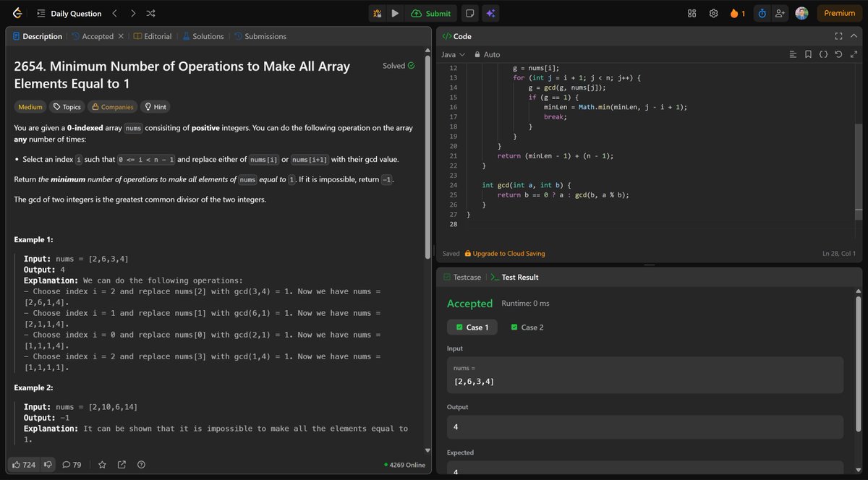The width and height of the screenshot is (868, 480).
Task: Click the AI assistant sparkles icon
Action: click(491, 12)
